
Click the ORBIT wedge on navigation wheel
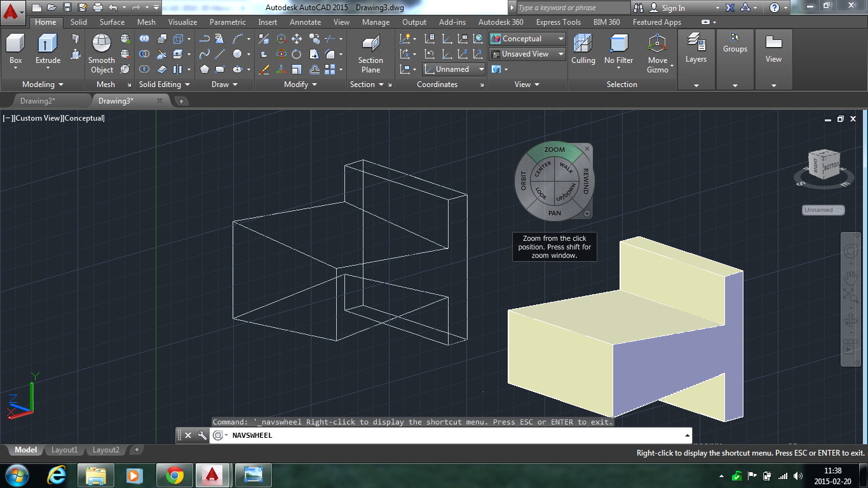tap(523, 181)
